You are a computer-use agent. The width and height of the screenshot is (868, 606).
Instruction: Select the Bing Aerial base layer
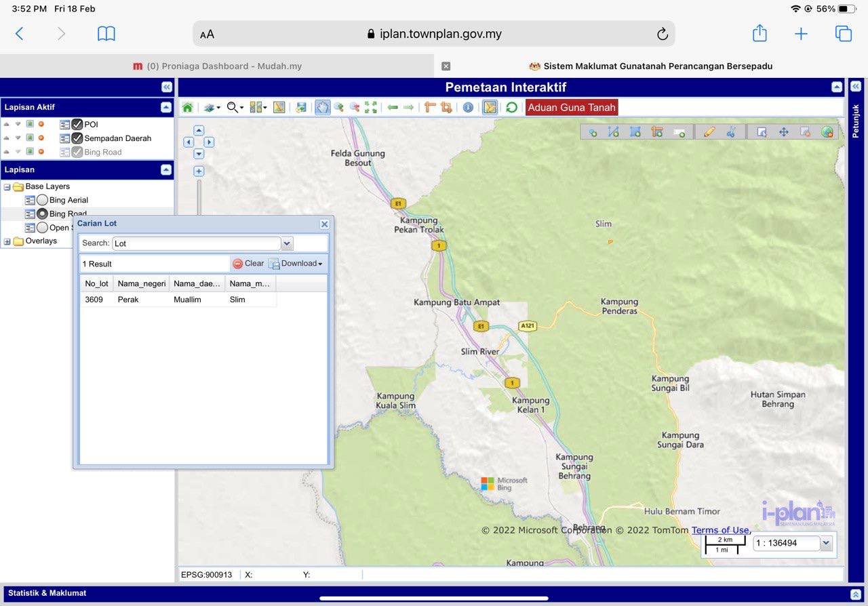tap(42, 200)
